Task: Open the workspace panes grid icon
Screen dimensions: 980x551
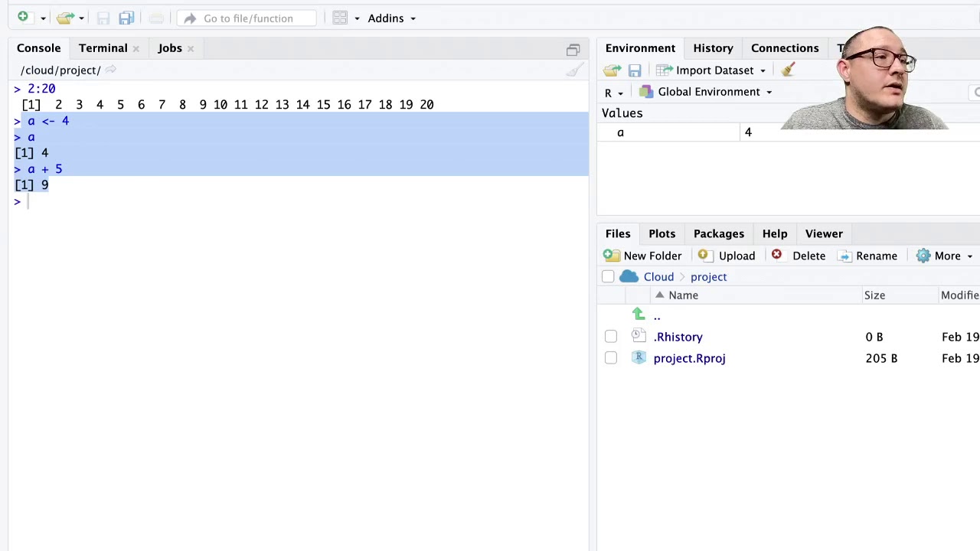Action: (x=340, y=18)
